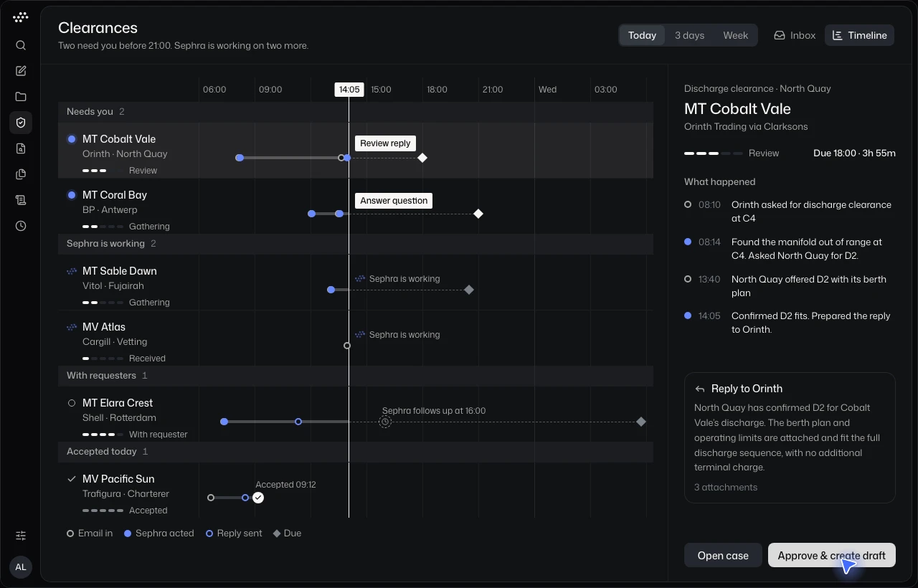
Task: Select the Timeline view
Action: [859, 35]
